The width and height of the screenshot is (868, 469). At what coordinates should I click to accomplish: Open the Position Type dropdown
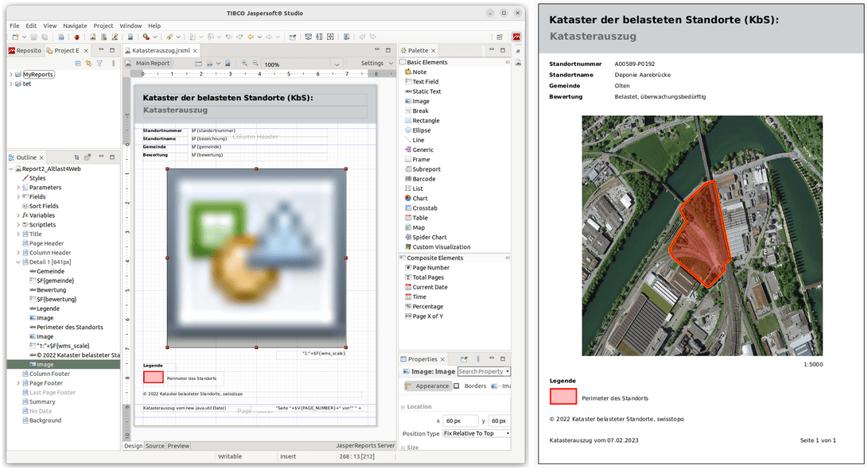[x=506, y=433]
